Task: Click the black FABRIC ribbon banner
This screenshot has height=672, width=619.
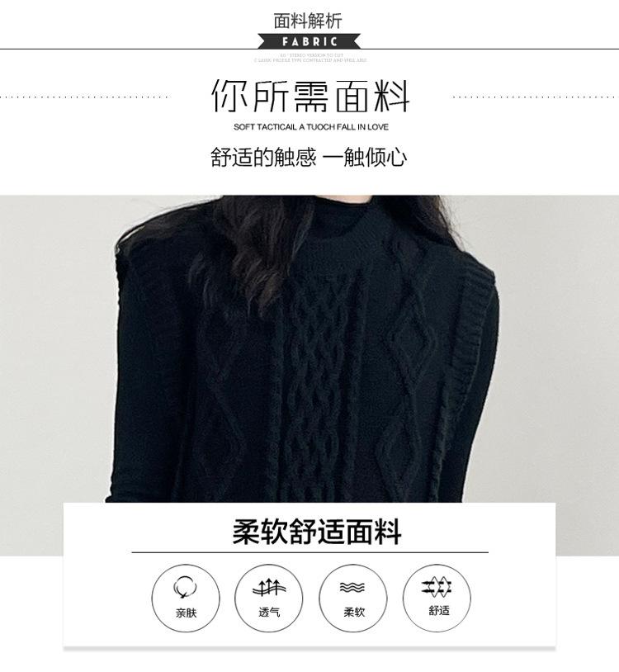Action: (x=309, y=41)
